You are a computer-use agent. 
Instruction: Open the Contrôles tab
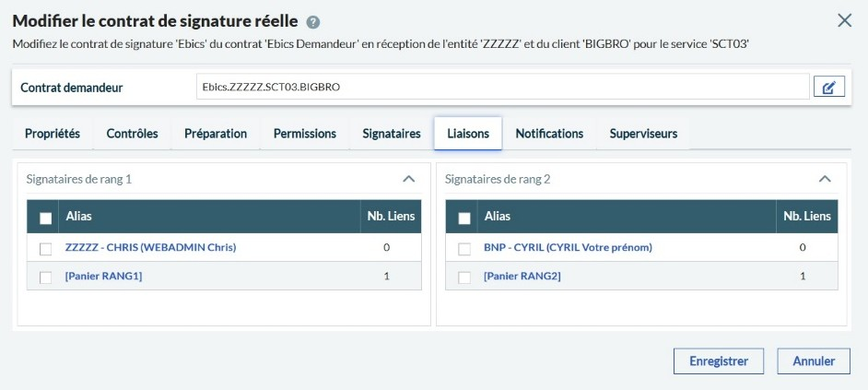(x=132, y=134)
